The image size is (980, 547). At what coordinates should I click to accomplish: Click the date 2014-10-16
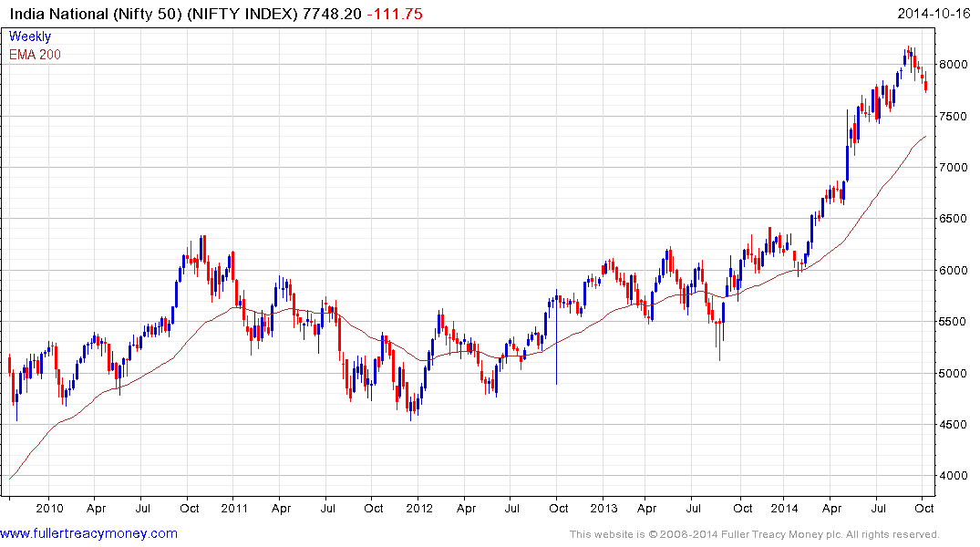[934, 13]
